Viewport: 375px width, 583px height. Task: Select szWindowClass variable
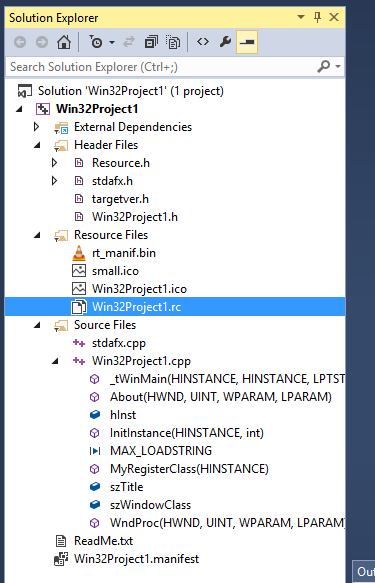150,505
